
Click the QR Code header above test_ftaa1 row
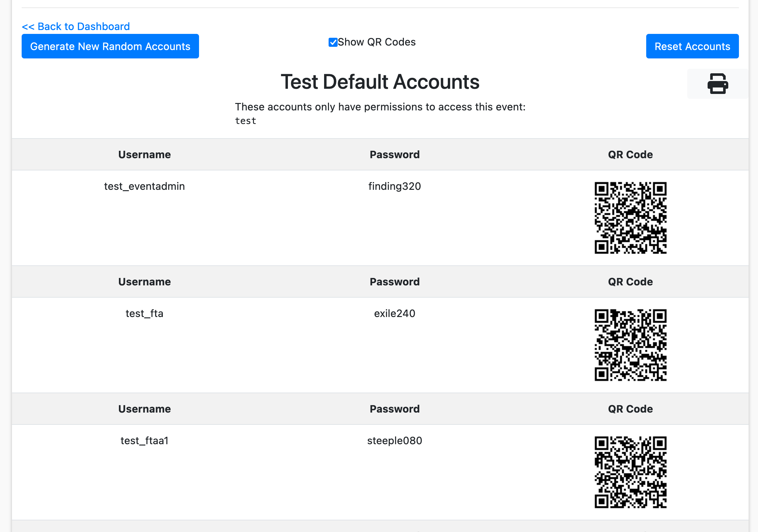pyautogui.click(x=631, y=409)
